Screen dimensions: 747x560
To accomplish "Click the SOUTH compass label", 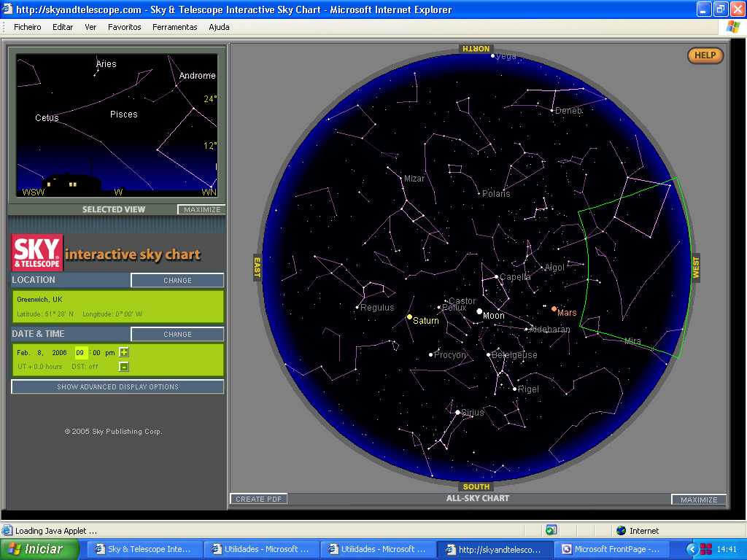I will pyautogui.click(x=476, y=486).
